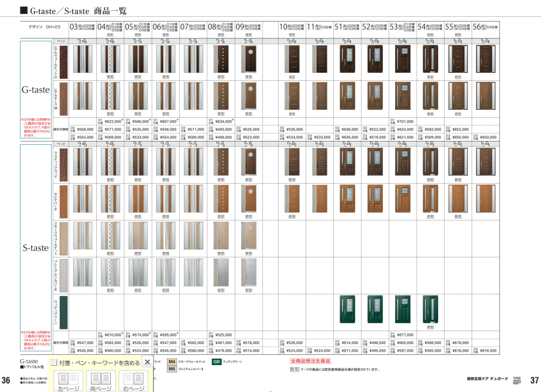
Task: Click the ¥586,000 price cell
Action: coord(141,122)
